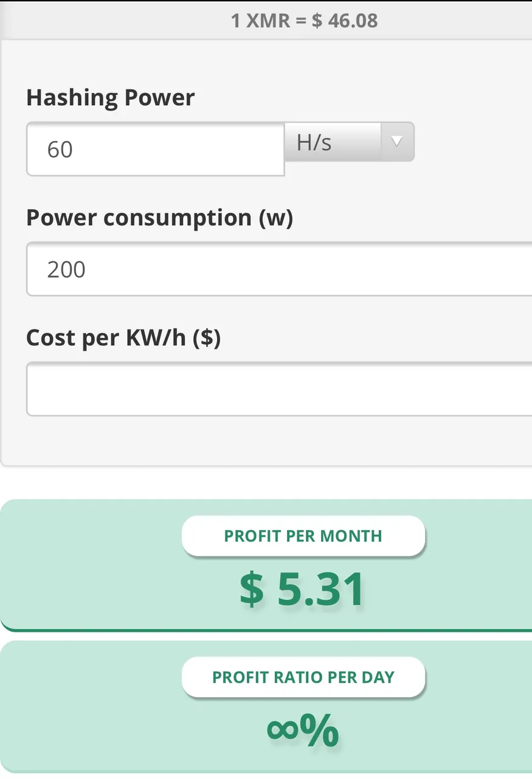Focus the Power consumption field showing 200
532x778 pixels.
280,269
